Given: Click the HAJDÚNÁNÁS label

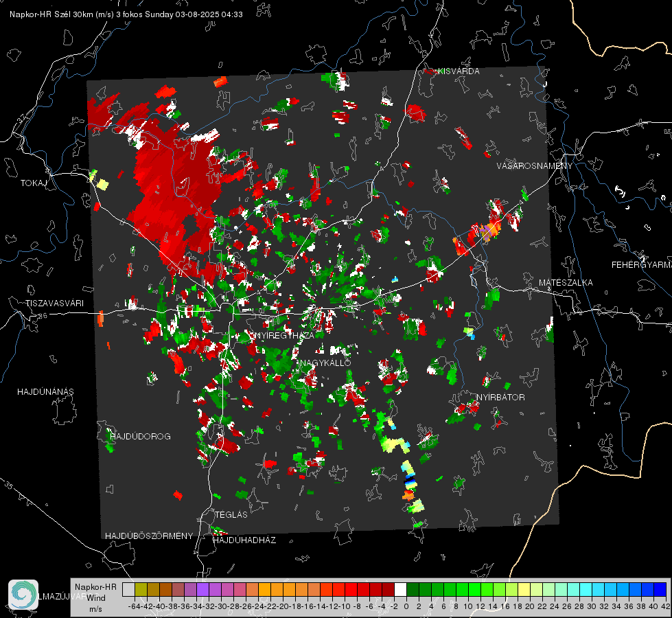Looking at the screenshot, I should tap(45, 392).
